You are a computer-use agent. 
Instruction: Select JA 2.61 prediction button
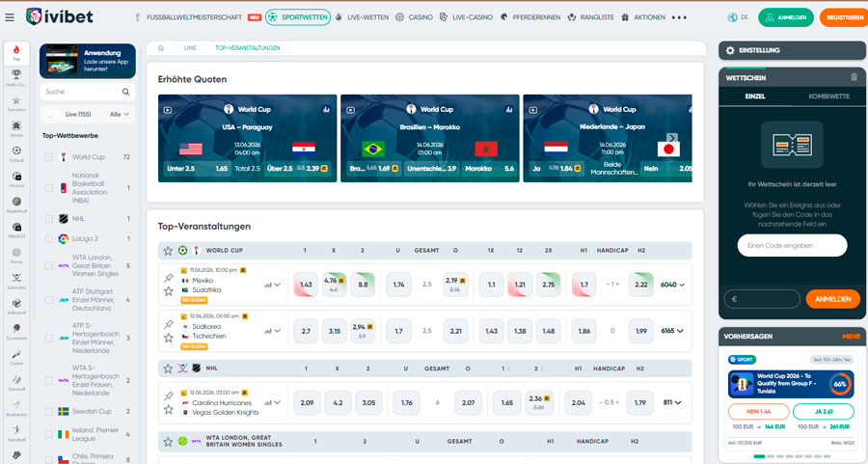[824, 411]
